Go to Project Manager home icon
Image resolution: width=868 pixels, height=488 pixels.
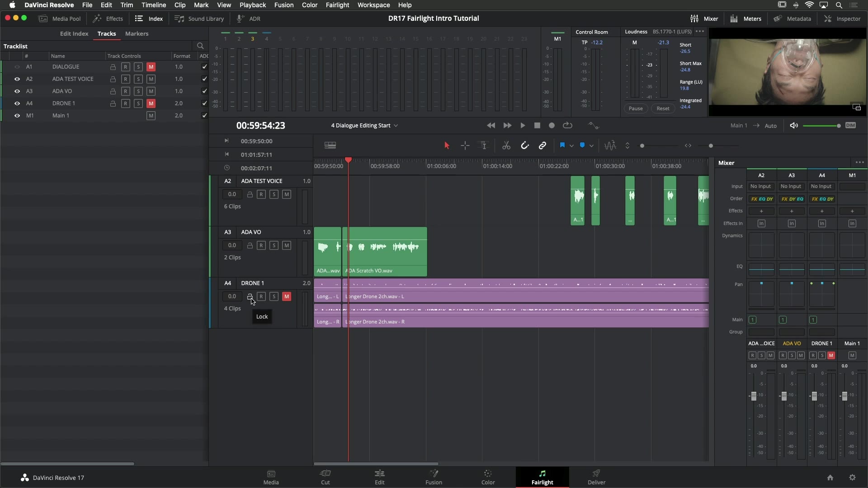coord(830,478)
